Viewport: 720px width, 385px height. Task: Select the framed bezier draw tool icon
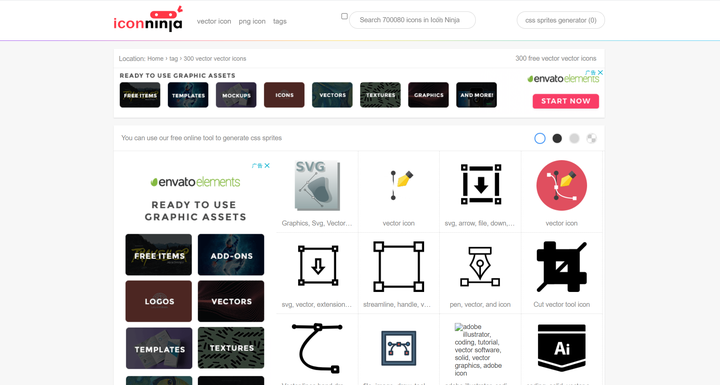click(399, 348)
